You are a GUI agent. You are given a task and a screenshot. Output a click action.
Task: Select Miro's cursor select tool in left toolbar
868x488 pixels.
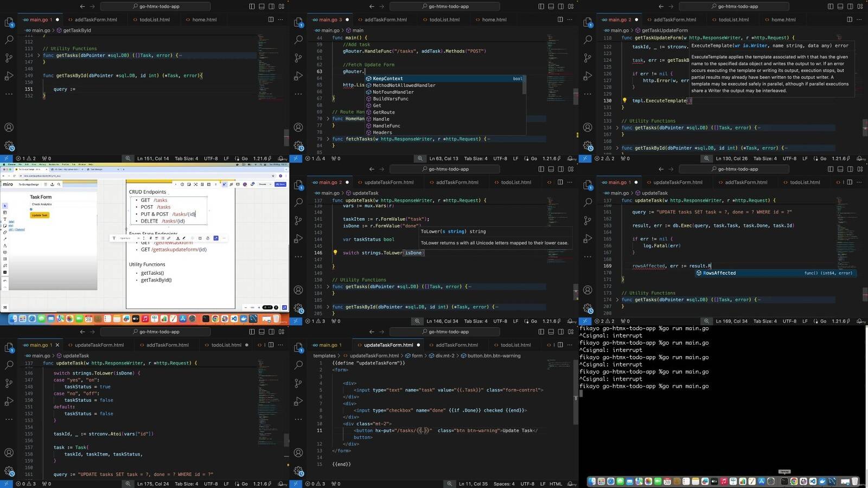click(x=5, y=206)
